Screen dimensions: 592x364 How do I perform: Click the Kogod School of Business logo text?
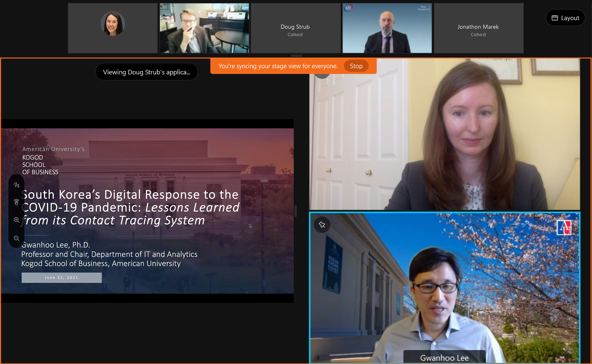pos(40,165)
